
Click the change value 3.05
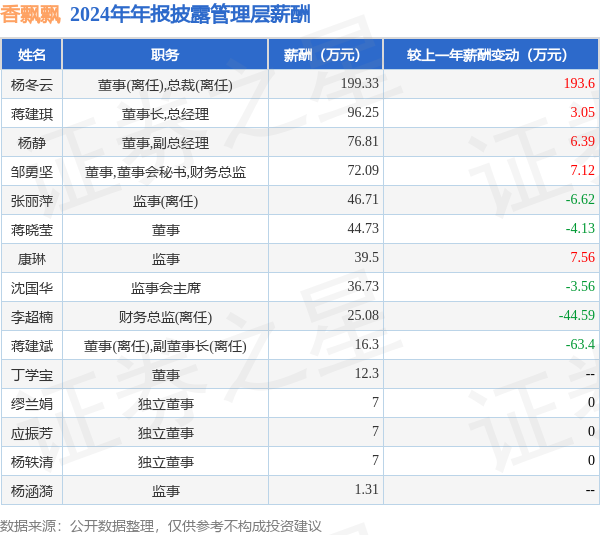click(x=582, y=113)
